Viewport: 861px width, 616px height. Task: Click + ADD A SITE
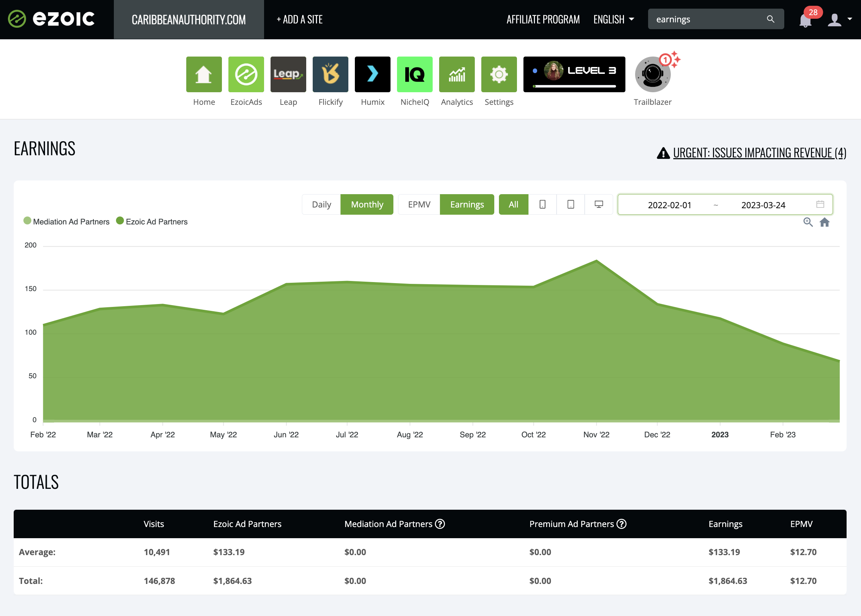tap(299, 19)
